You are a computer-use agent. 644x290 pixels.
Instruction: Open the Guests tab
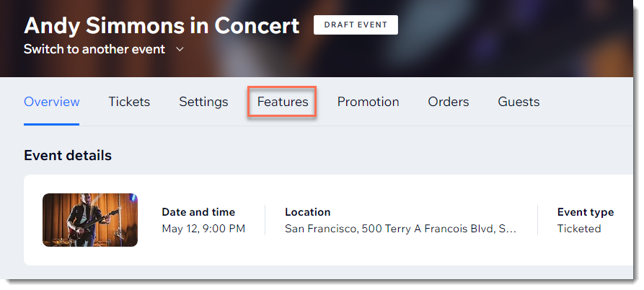[x=519, y=102]
